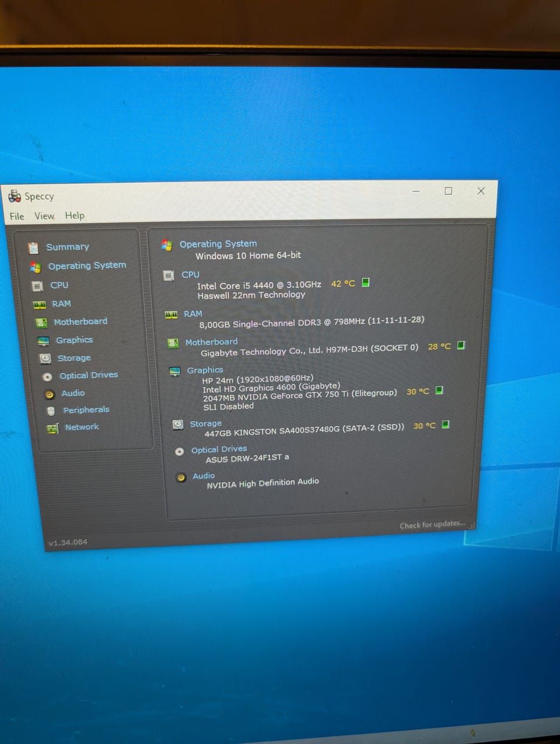
Task: Click the Speccy app icon in title bar
Action: click(15, 196)
